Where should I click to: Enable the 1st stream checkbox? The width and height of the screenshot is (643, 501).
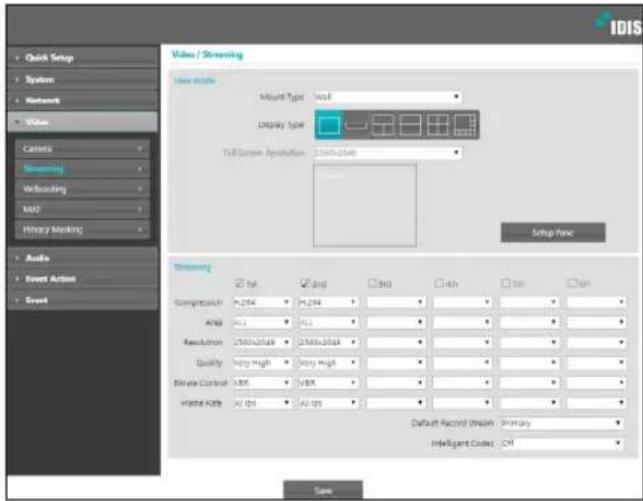[239, 283]
